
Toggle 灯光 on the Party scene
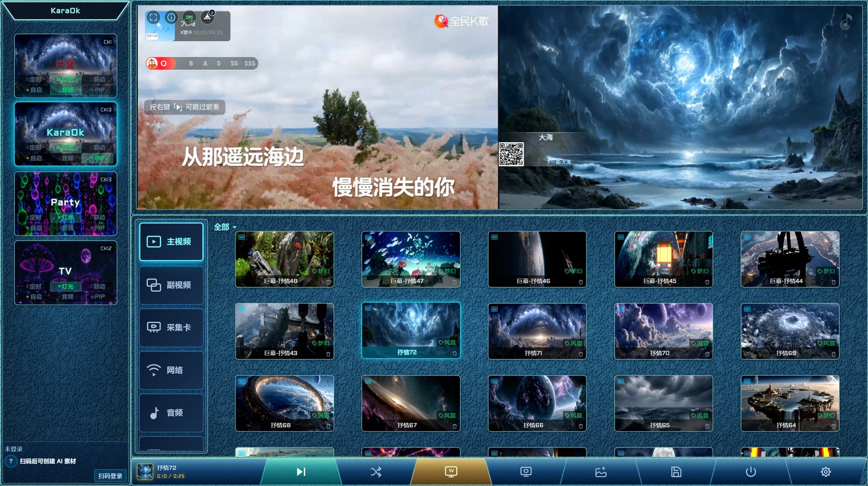coord(66,217)
